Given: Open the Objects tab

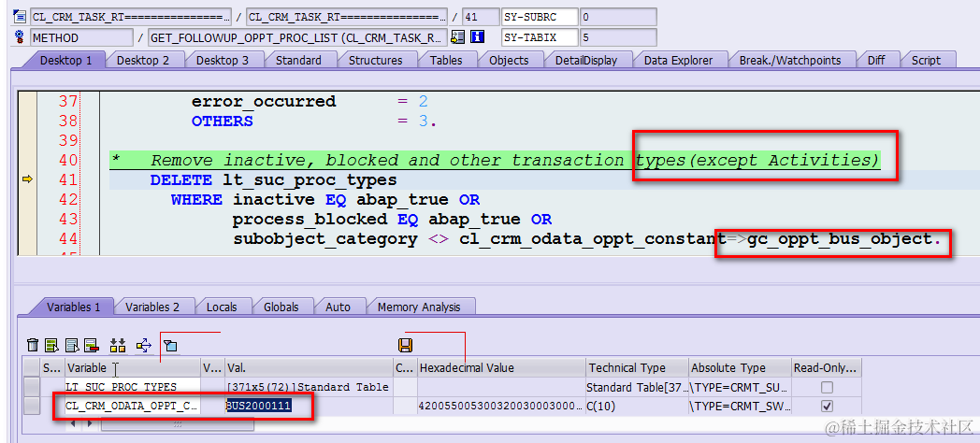Looking at the screenshot, I should [x=509, y=60].
